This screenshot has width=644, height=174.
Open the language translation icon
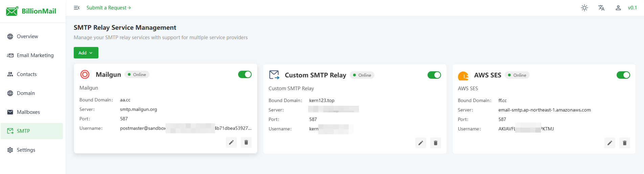(601, 8)
